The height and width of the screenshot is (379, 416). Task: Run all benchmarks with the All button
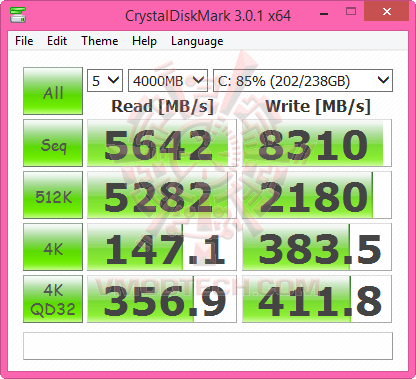click(x=53, y=91)
